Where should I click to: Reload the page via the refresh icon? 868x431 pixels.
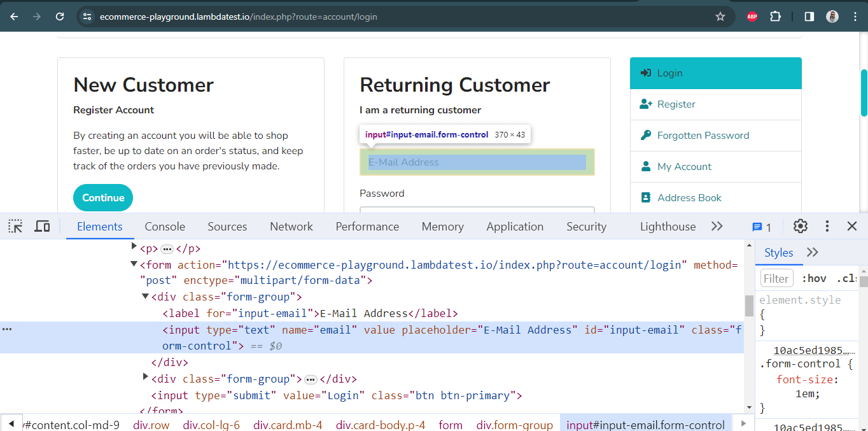coord(59,16)
